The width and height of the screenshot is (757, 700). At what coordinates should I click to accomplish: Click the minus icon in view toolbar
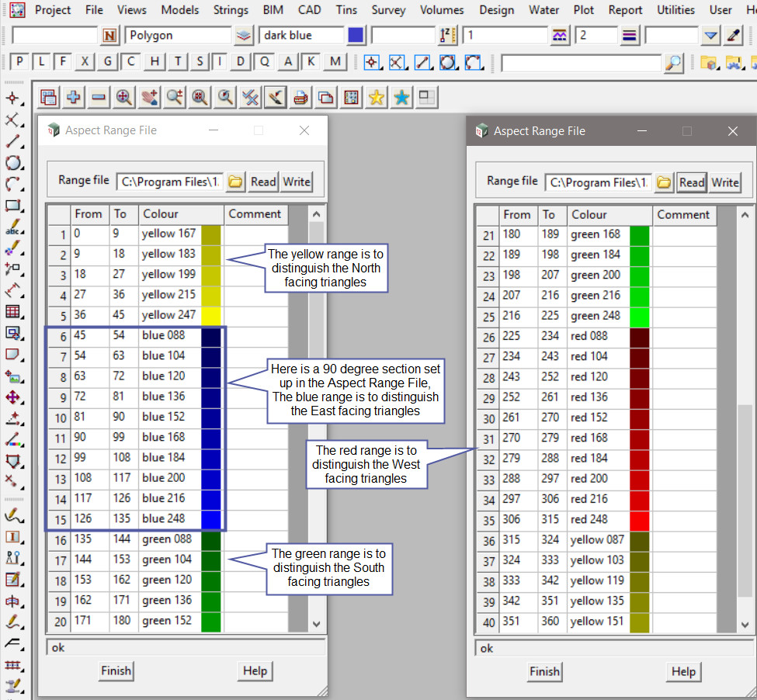[99, 97]
